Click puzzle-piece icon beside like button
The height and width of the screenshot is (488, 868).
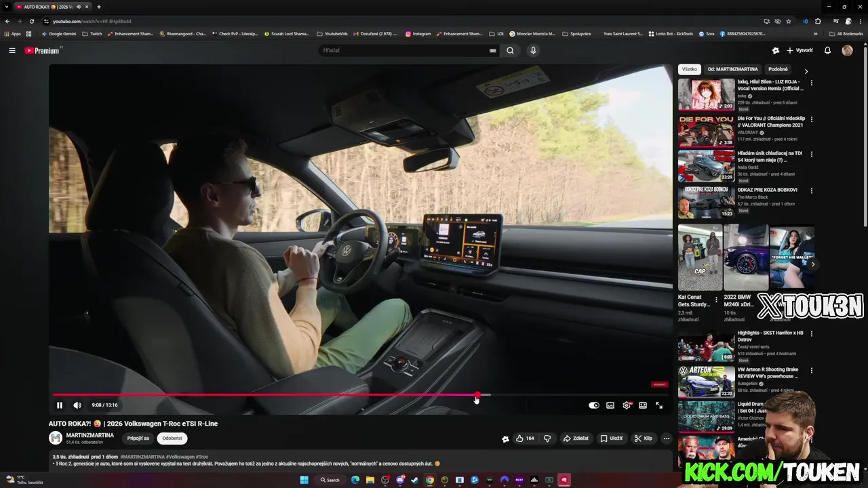[x=505, y=439]
